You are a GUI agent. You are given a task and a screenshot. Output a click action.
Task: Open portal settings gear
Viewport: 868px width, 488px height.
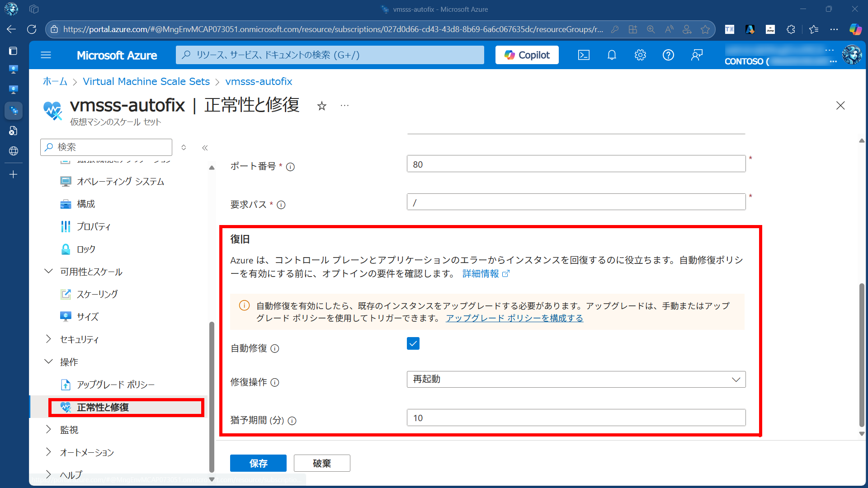pyautogui.click(x=640, y=55)
